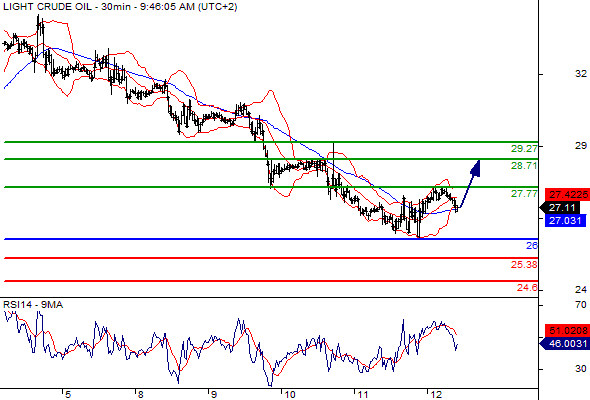Image resolution: width=590 pixels, height=400 pixels.
Task: Click the 28.71 resistance level label
Action: click(524, 166)
